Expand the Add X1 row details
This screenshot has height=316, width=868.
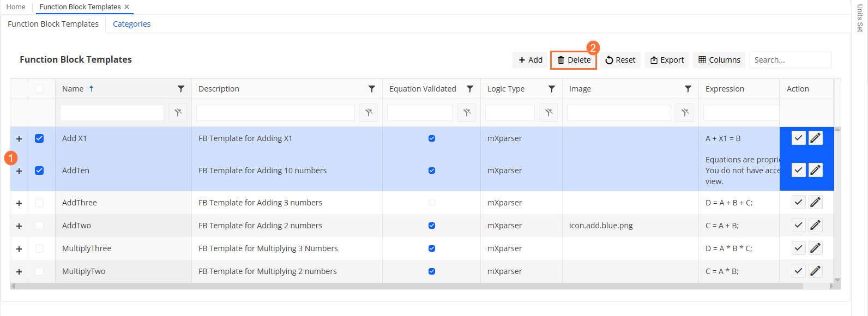pyautogui.click(x=19, y=139)
